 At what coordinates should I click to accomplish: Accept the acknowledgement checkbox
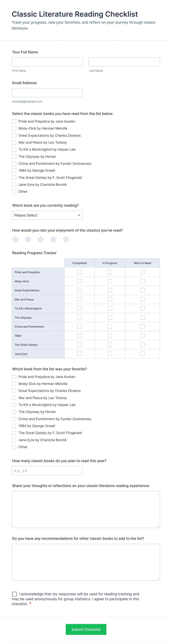14,594
